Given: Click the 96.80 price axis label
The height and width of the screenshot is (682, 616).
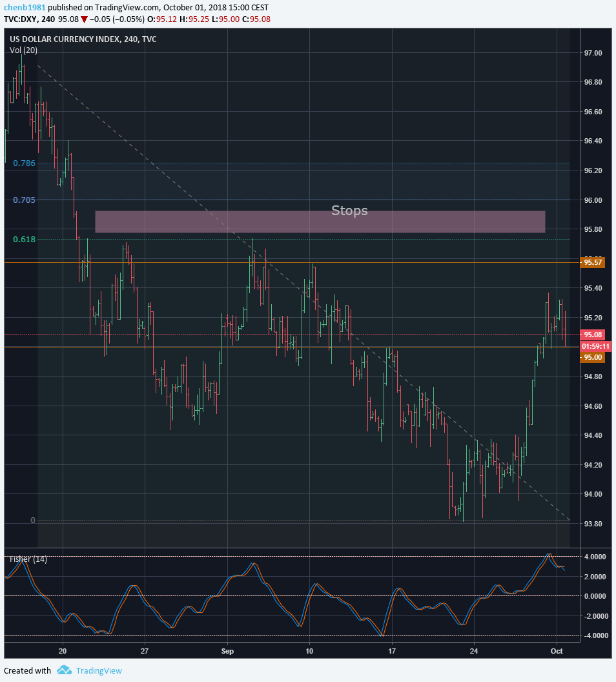Looking at the screenshot, I should 593,82.
